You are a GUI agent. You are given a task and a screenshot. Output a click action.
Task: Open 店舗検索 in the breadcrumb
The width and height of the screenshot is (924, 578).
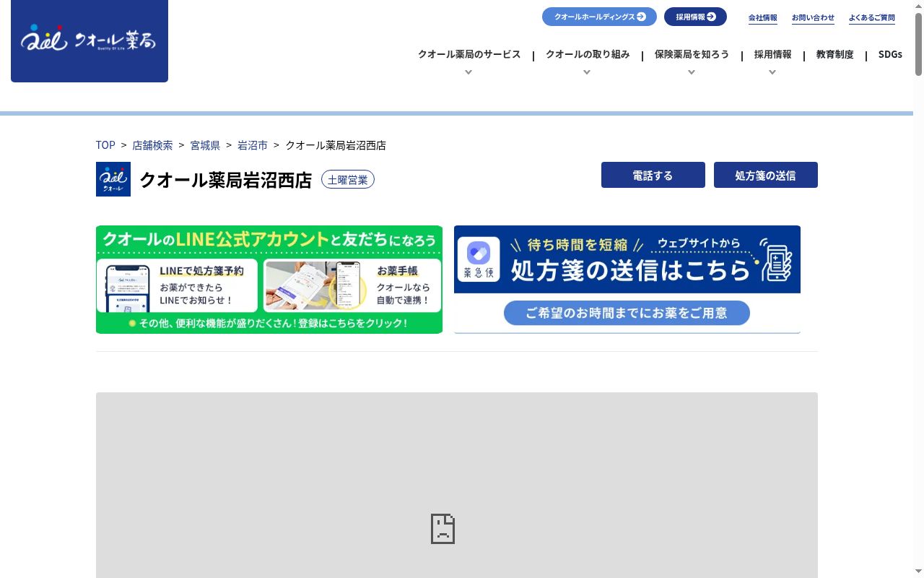152,145
